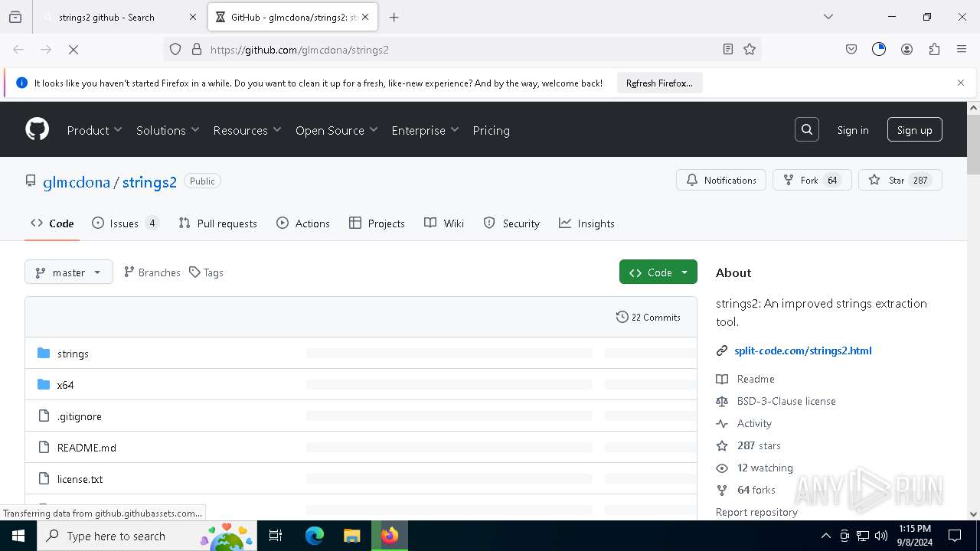Click the Task View taskbar icon

pos(276,536)
